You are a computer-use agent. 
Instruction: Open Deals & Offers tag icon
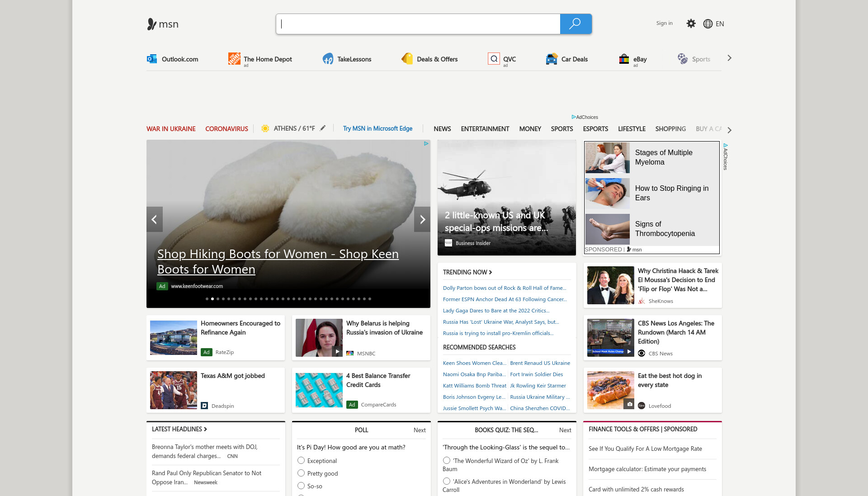point(407,59)
